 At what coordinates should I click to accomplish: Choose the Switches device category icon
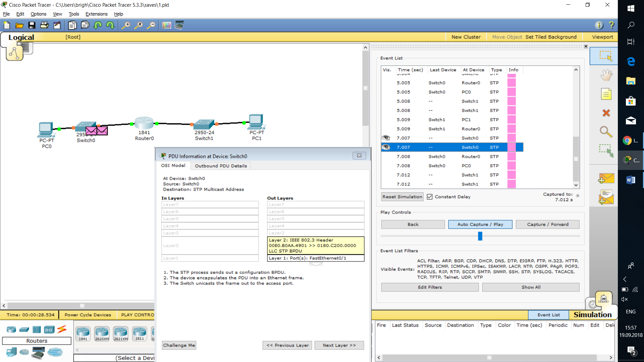[x=24, y=329]
